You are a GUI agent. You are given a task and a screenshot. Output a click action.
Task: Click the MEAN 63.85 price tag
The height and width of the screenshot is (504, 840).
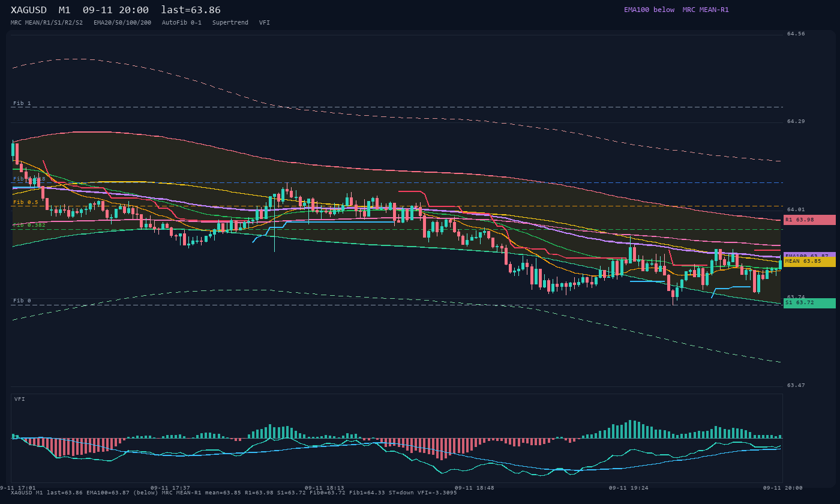[x=809, y=262]
